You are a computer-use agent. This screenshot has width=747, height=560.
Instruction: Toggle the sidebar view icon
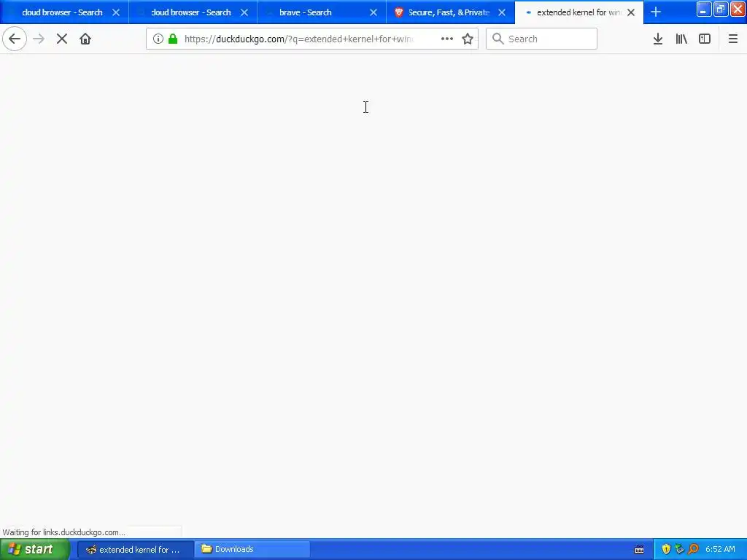pyautogui.click(x=705, y=39)
